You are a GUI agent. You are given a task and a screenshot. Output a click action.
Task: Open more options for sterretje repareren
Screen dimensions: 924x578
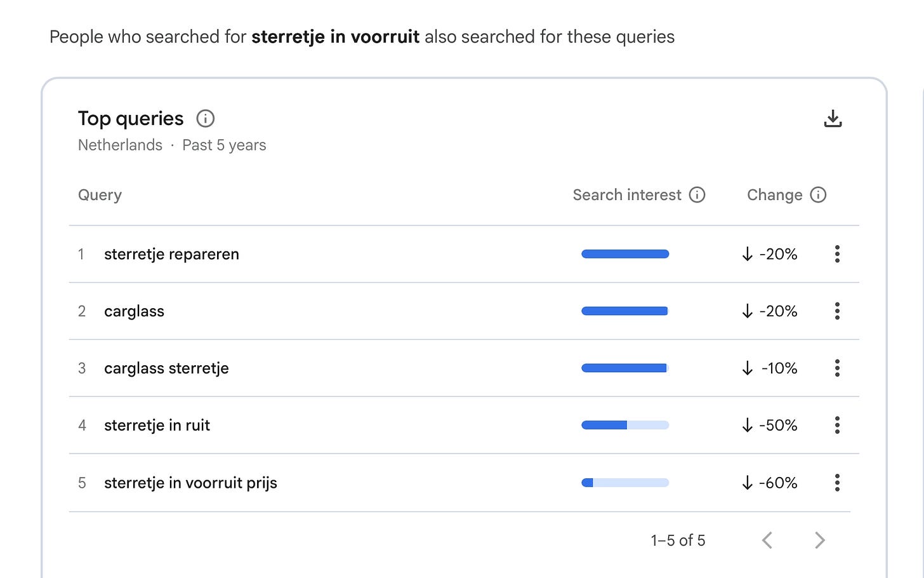pos(837,254)
